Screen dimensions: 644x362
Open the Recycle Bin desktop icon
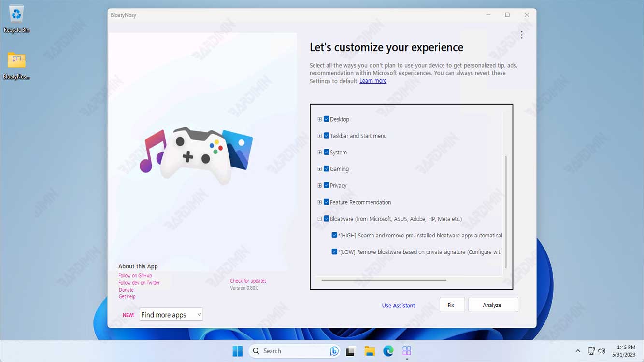[x=16, y=19]
